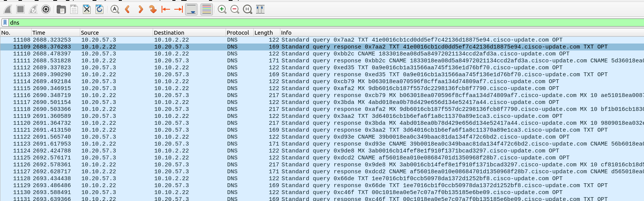Select packet number 11113
Image resolution: width=644 pixels, height=201 pixels.
[x=322, y=74]
